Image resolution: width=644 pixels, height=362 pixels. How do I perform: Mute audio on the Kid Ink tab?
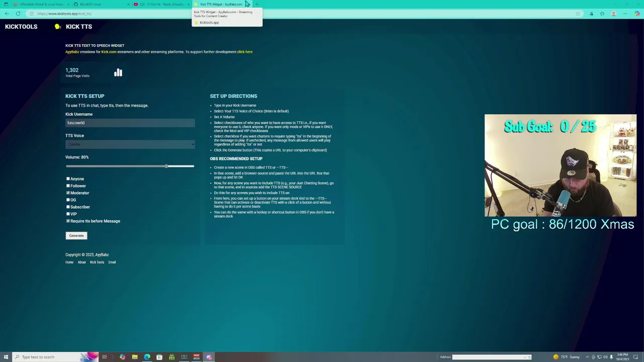coord(142,4)
